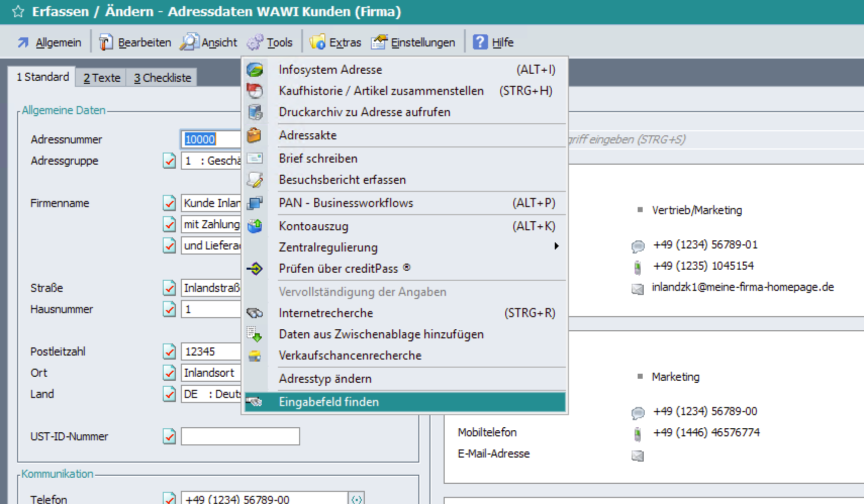Switch to the 3 Checkliste tab
This screenshot has width=864, height=504.
pos(162,78)
